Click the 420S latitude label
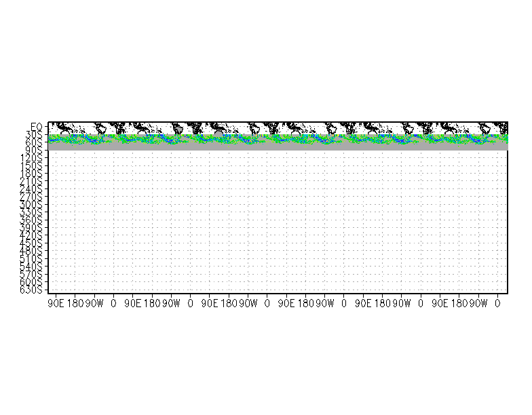This screenshot has height=415, width=532. 31,235
